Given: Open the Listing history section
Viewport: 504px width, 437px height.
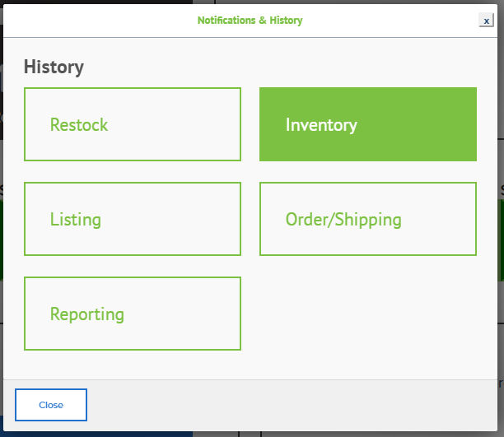Looking at the screenshot, I should [x=133, y=219].
